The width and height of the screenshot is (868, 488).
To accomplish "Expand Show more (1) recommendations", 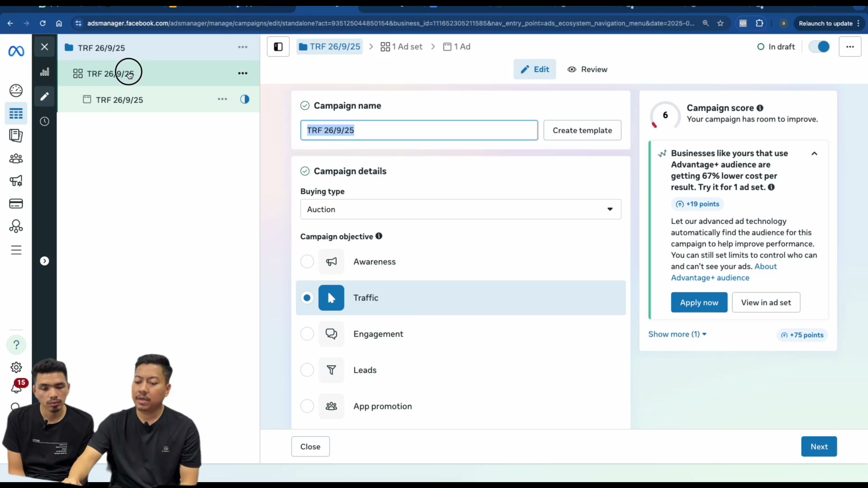I will pos(677,334).
